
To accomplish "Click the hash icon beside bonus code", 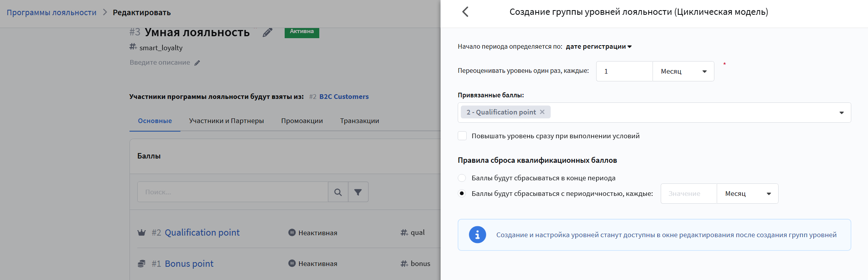I will click(x=404, y=264).
